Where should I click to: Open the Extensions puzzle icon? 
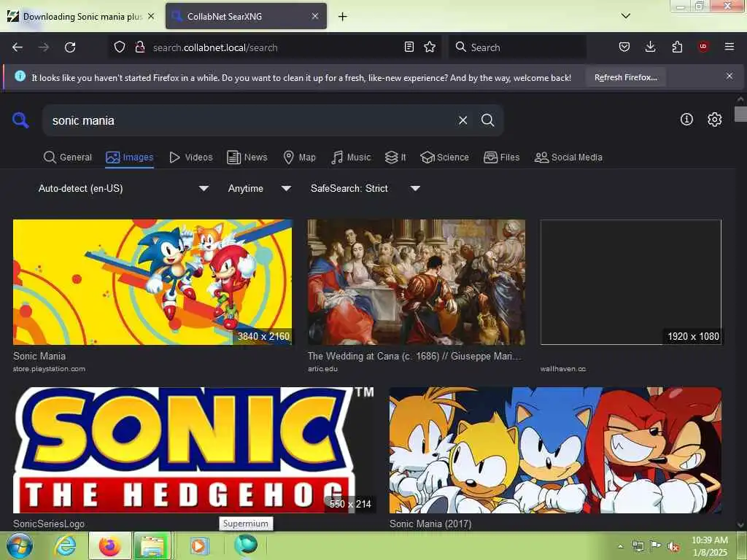pos(677,47)
